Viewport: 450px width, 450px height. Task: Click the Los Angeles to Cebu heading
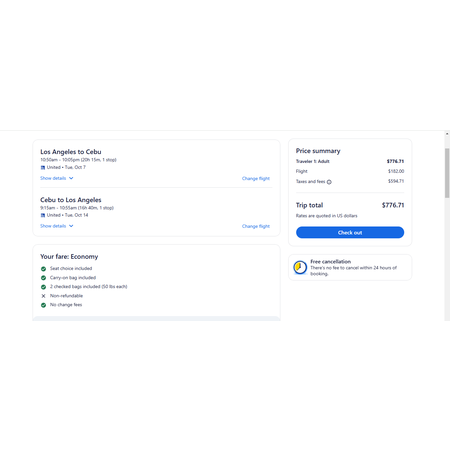pos(71,152)
